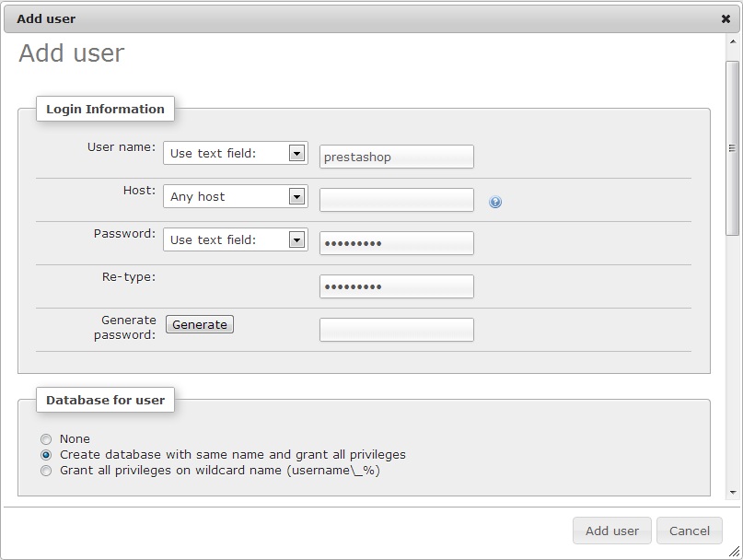Select the None database option
The image size is (743, 560).
coord(46,439)
